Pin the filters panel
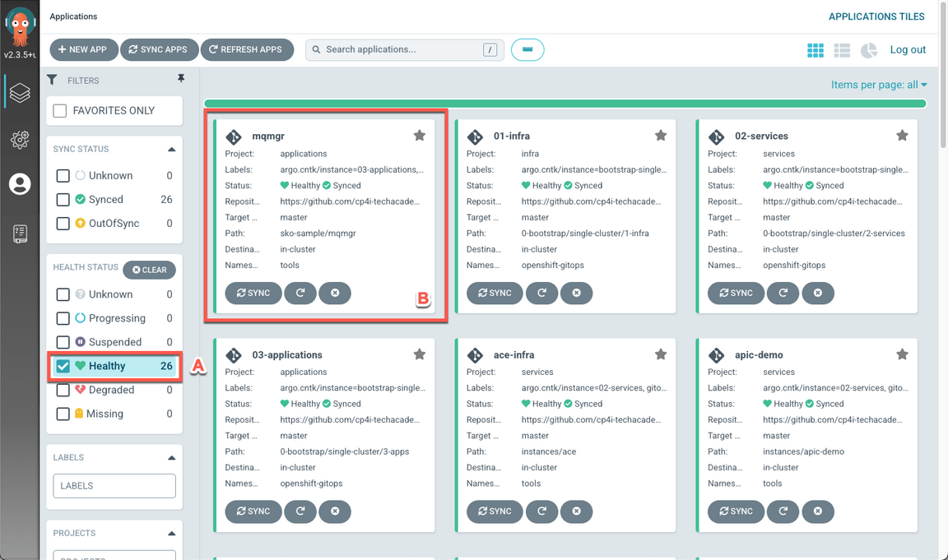The height and width of the screenshot is (560, 948). click(x=181, y=79)
